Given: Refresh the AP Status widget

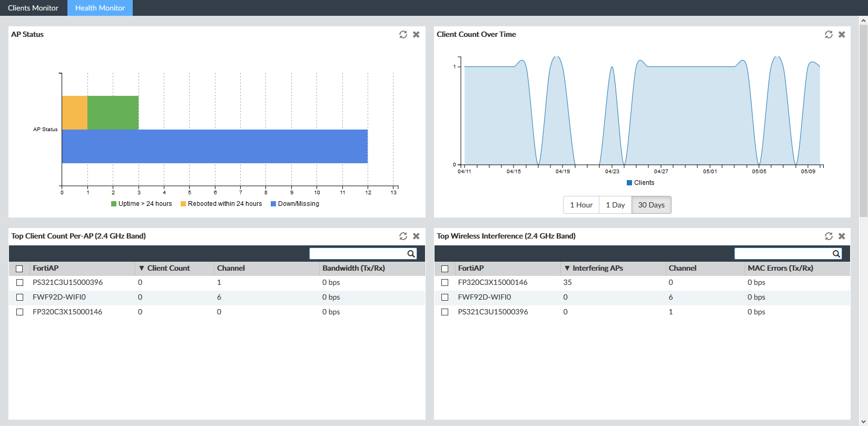Looking at the screenshot, I should 403,34.
